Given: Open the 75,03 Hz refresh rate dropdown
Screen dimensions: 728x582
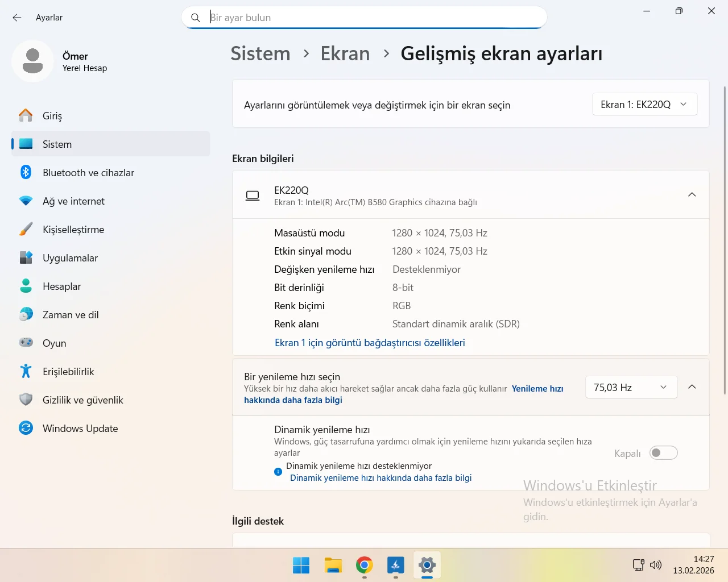Looking at the screenshot, I should click(x=631, y=388).
